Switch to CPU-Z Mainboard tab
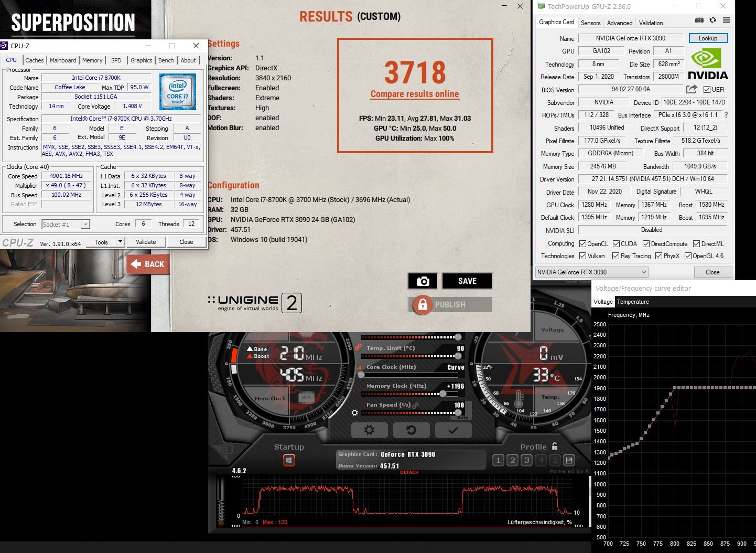This screenshot has height=553, width=756. (63, 60)
